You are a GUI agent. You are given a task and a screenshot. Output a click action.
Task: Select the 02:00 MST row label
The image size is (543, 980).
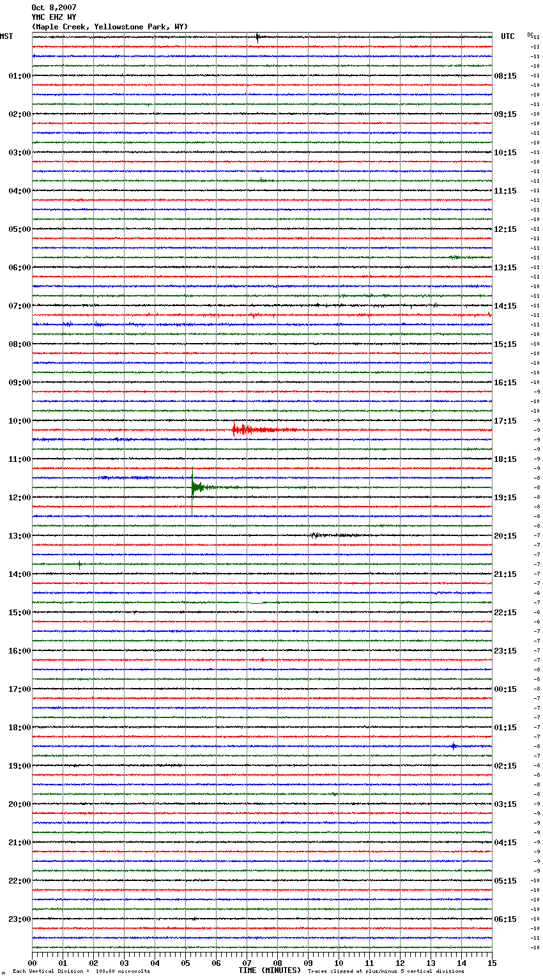(20, 114)
